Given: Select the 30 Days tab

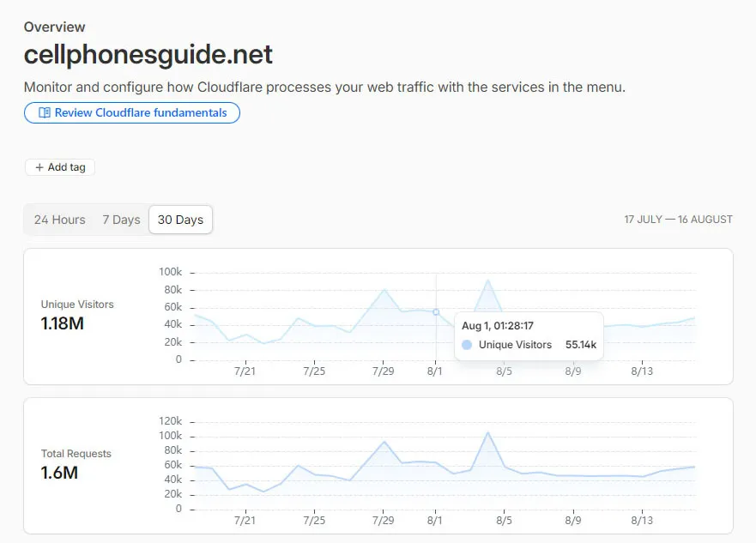Looking at the screenshot, I should 180,220.
